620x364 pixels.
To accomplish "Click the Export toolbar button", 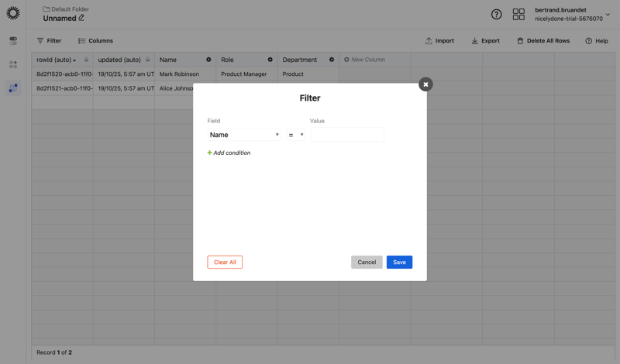I will (x=485, y=41).
